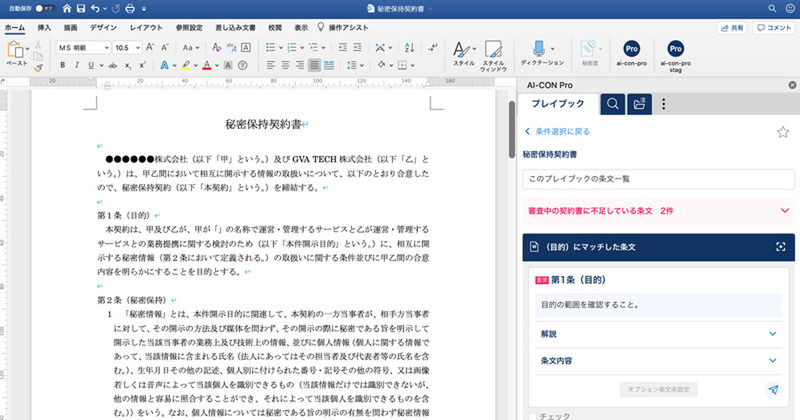This screenshot has height=420, width=800.
Task: Close the AI-CON Pro pane
Action: click(x=792, y=85)
